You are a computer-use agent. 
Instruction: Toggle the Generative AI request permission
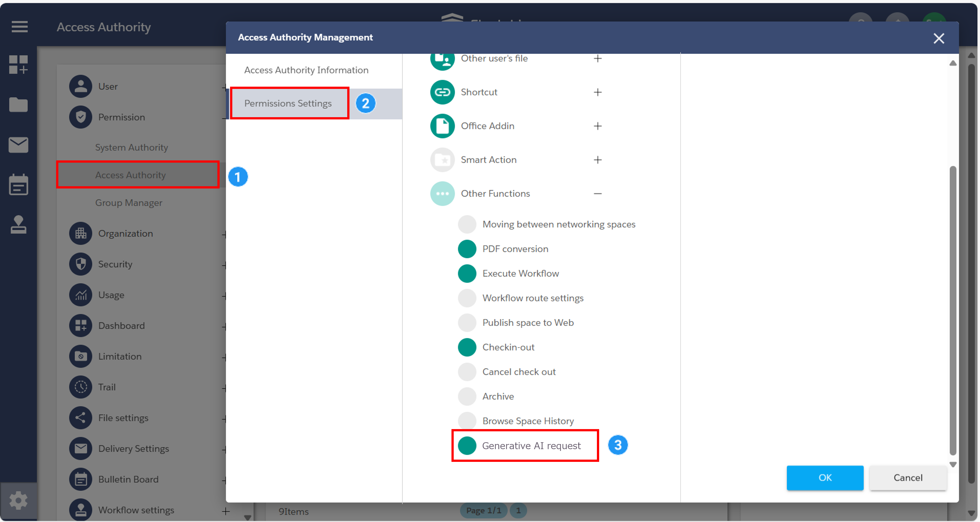pyautogui.click(x=467, y=446)
